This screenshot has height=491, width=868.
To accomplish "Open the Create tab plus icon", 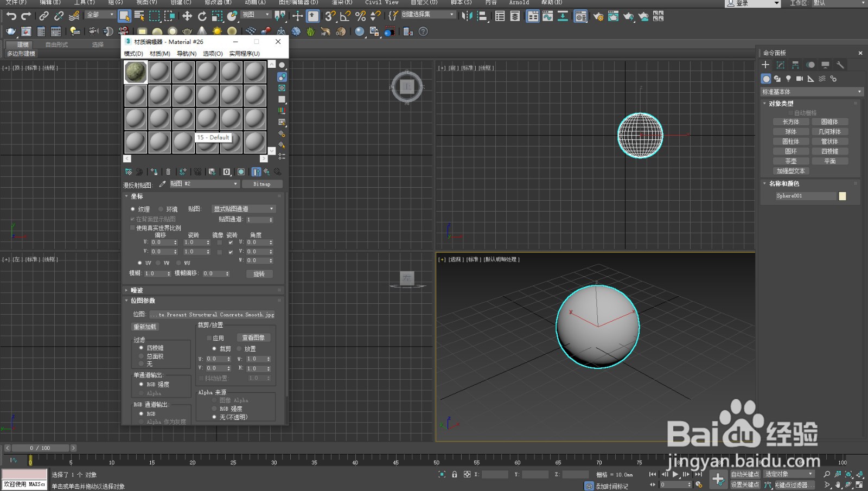I will [766, 65].
